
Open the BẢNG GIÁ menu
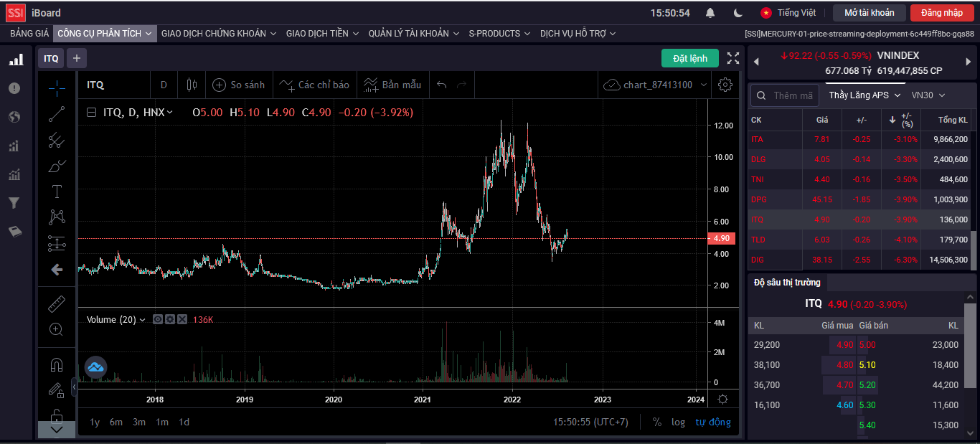[x=29, y=33]
